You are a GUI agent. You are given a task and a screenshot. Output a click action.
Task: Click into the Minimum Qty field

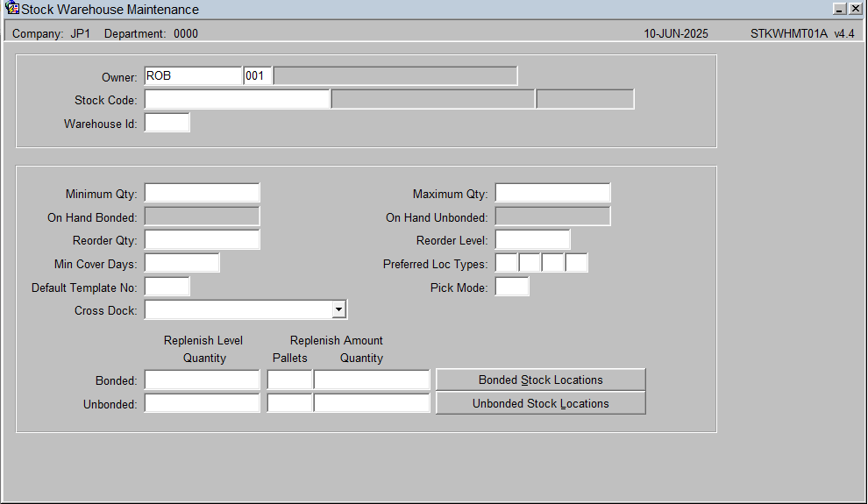(202, 193)
